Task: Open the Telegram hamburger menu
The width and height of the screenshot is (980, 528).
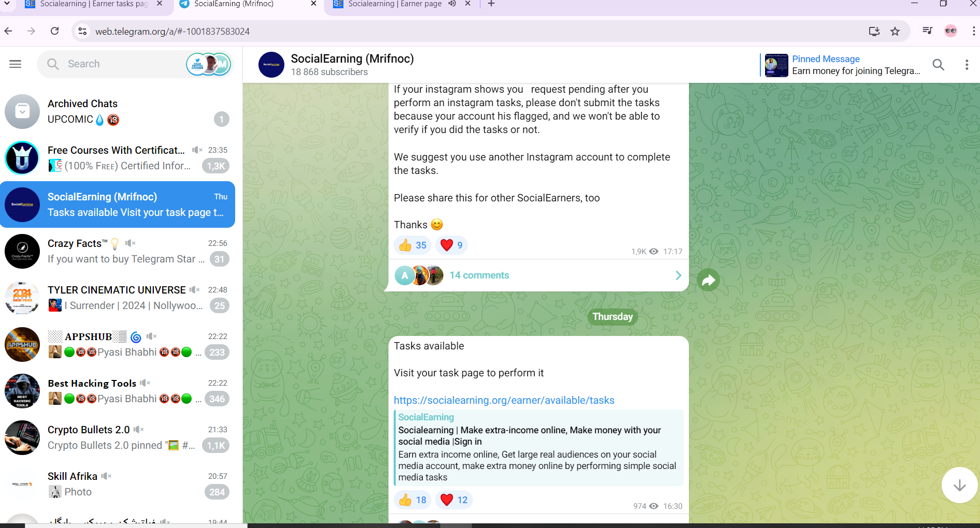Action: (16, 64)
